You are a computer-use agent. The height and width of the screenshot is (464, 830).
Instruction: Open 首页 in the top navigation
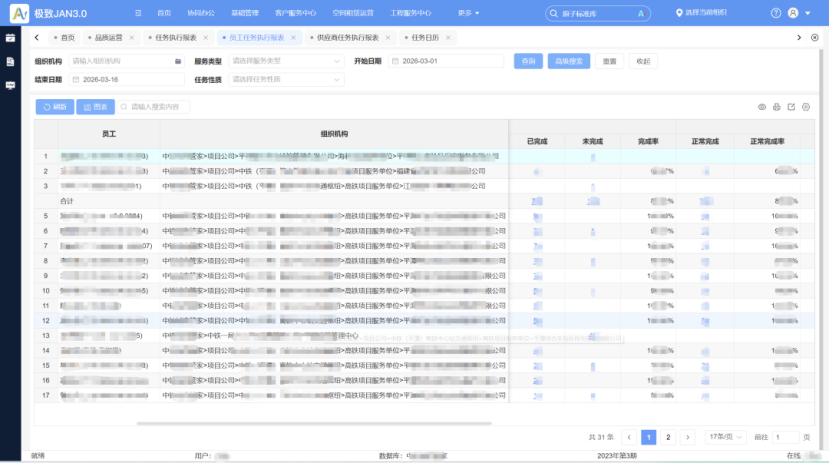pos(164,13)
